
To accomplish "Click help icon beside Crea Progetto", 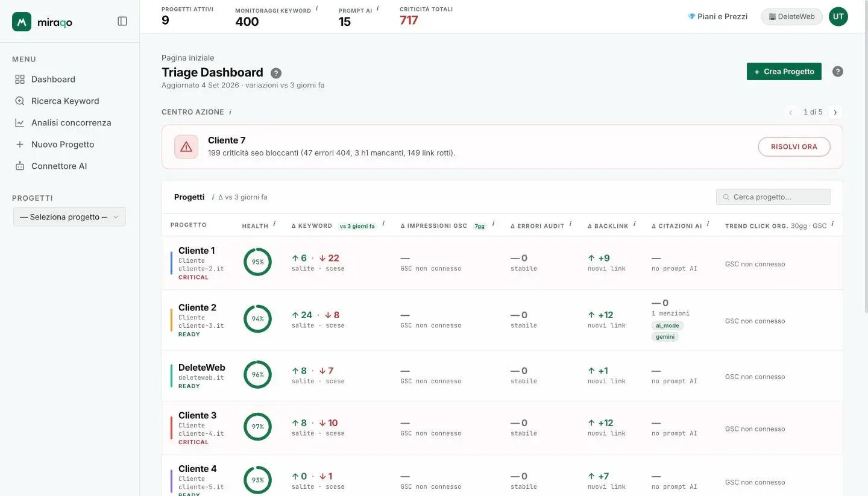I will coord(838,71).
